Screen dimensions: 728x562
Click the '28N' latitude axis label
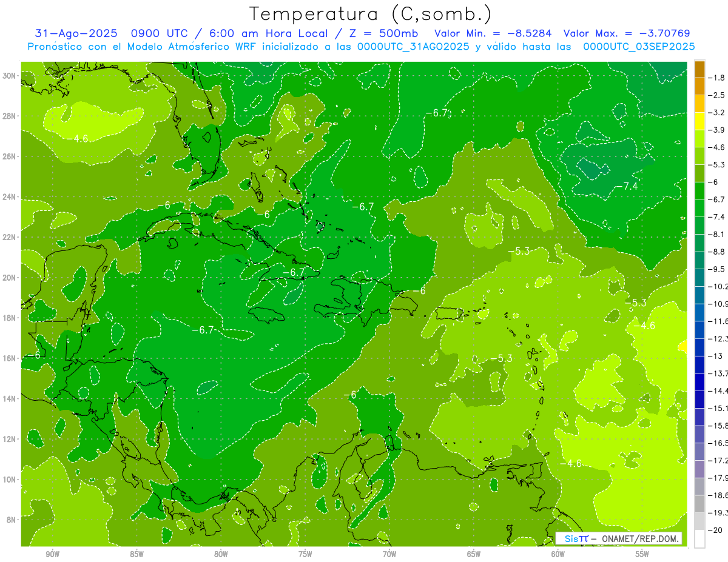[9, 116]
